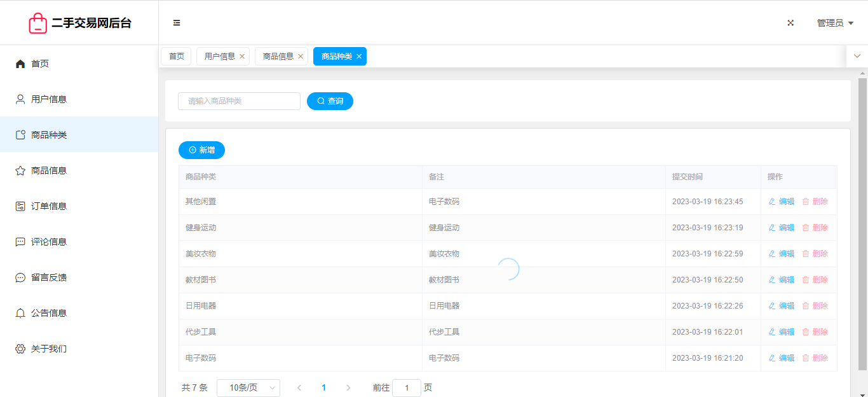Delete the 日用电器 row
Screen dimensions: 868x397
pyautogui.click(x=815, y=306)
